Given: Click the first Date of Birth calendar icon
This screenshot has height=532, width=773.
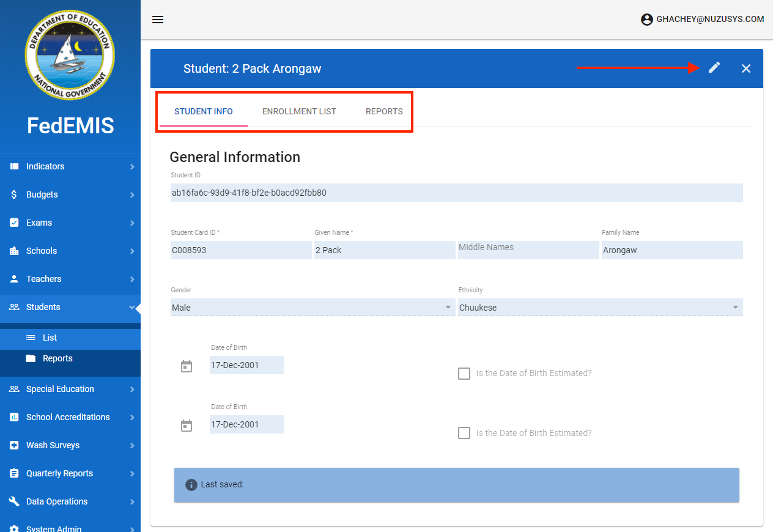Looking at the screenshot, I should tap(187, 366).
